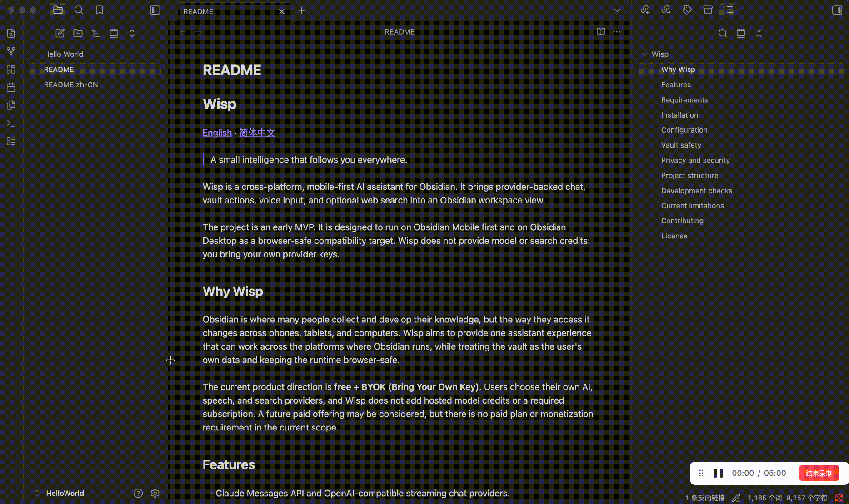Create a new folder icon
Image resolution: width=849 pixels, height=504 pixels.
78,33
